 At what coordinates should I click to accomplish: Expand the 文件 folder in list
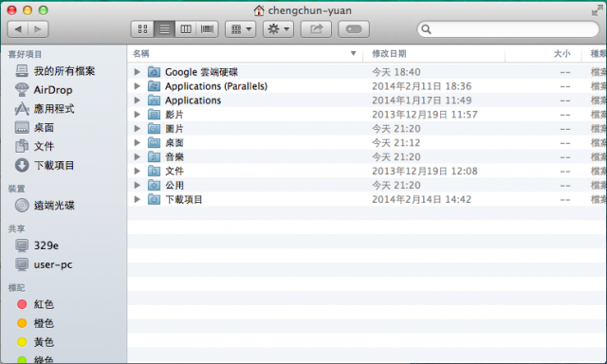tap(137, 171)
